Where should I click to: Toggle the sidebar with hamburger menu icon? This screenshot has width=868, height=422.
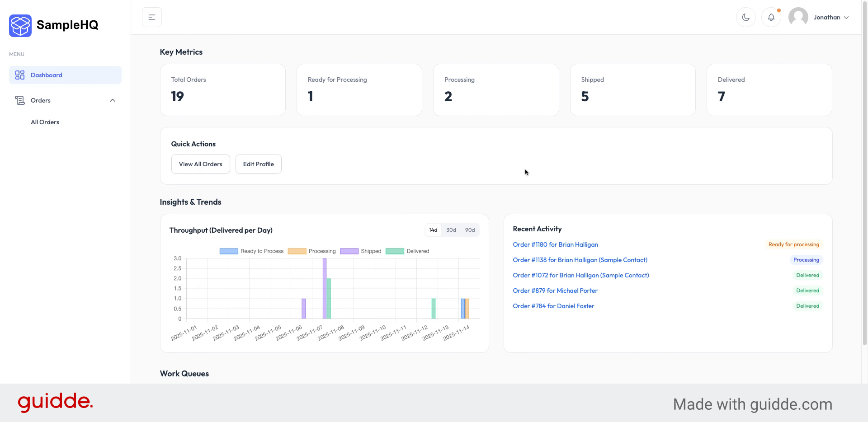click(152, 17)
